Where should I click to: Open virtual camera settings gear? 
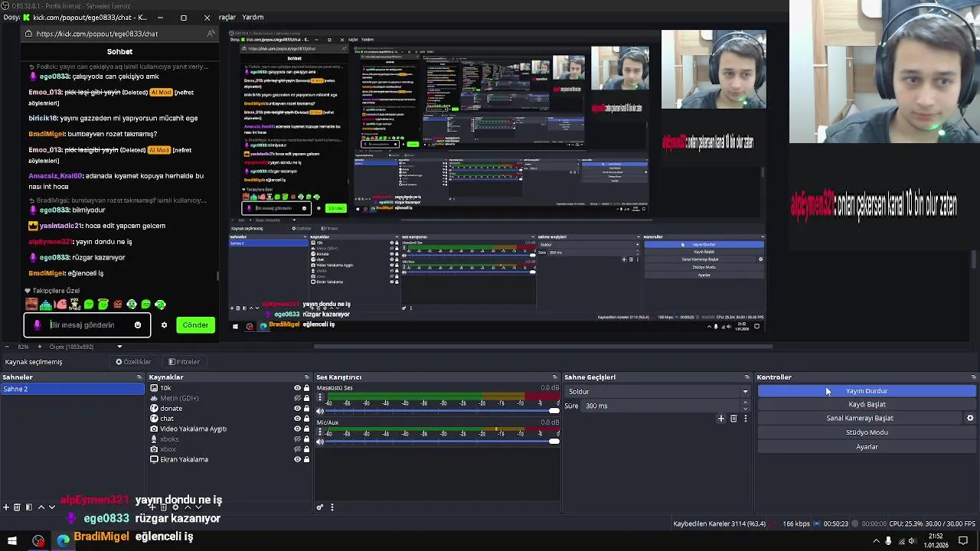(x=970, y=418)
